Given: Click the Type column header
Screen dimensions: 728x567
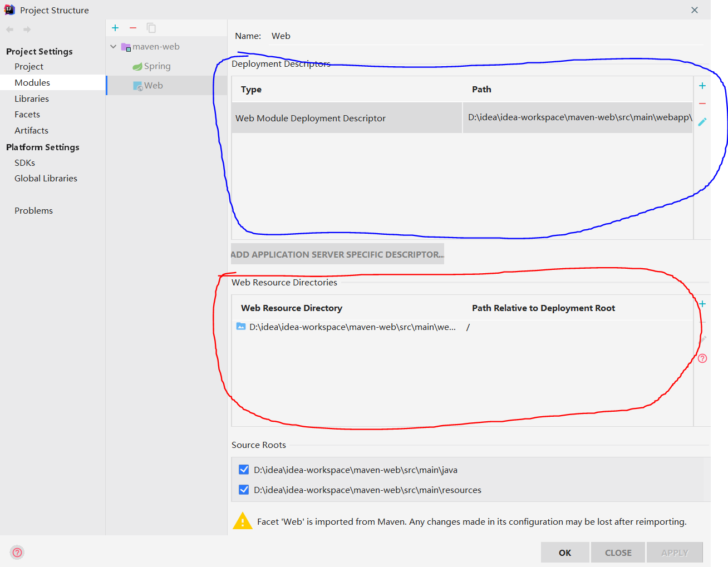Looking at the screenshot, I should (251, 90).
